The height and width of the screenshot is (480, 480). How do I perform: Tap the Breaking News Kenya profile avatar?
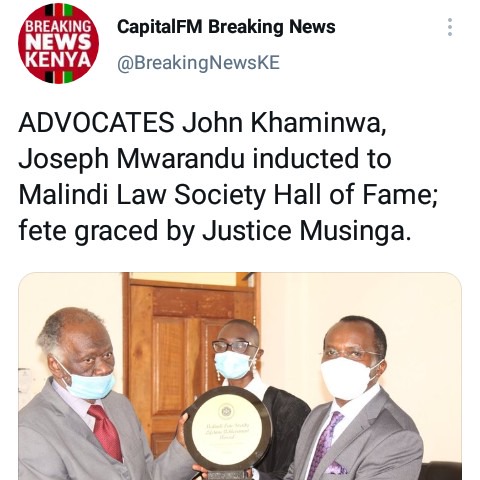click(x=58, y=43)
